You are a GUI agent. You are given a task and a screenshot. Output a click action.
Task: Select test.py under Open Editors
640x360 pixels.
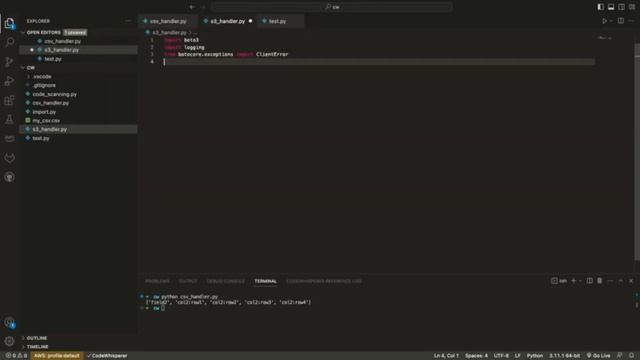click(x=53, y=59)
